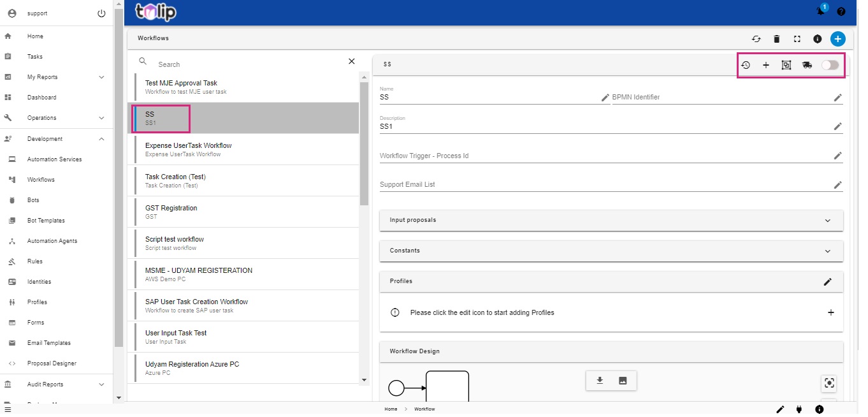Viewport: 868px width, 417px height.
Task: Click the tulip logo in header
Action: tap(156, 11)
